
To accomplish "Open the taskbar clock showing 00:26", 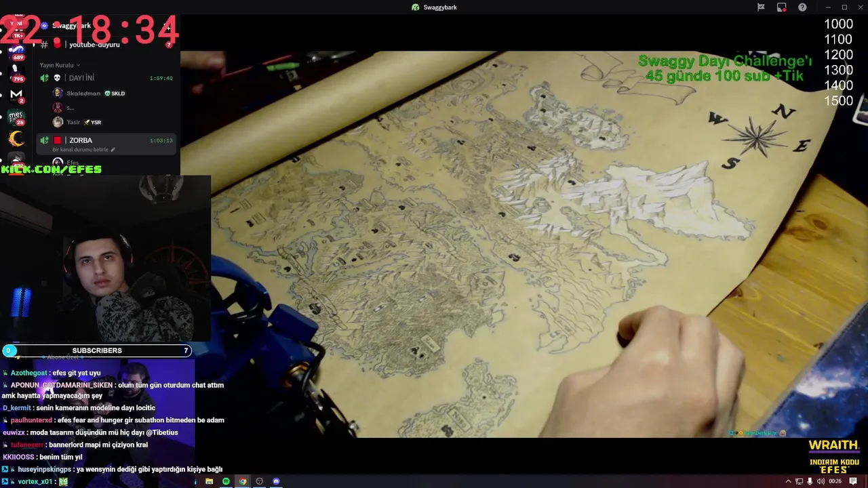I will pos(835,481).
